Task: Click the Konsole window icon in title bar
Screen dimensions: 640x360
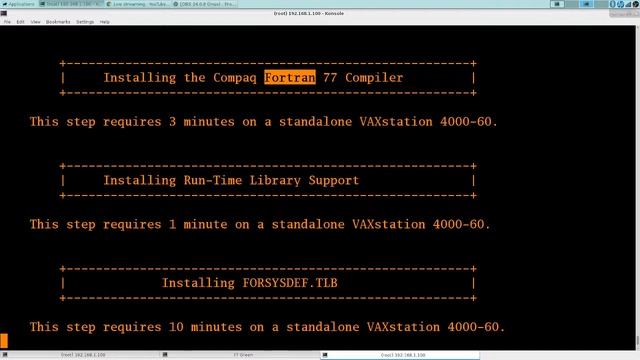Action: click(4, 13)
